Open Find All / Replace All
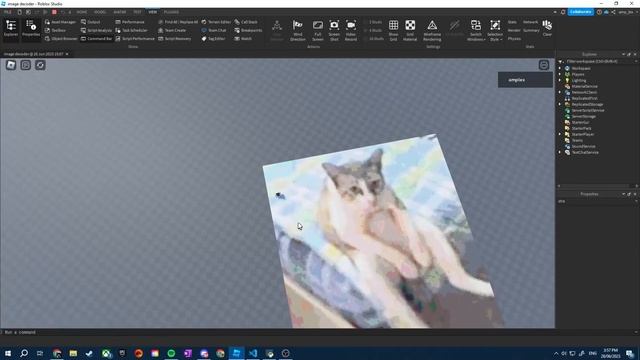 pyautogui.click(x=178, y=22)
